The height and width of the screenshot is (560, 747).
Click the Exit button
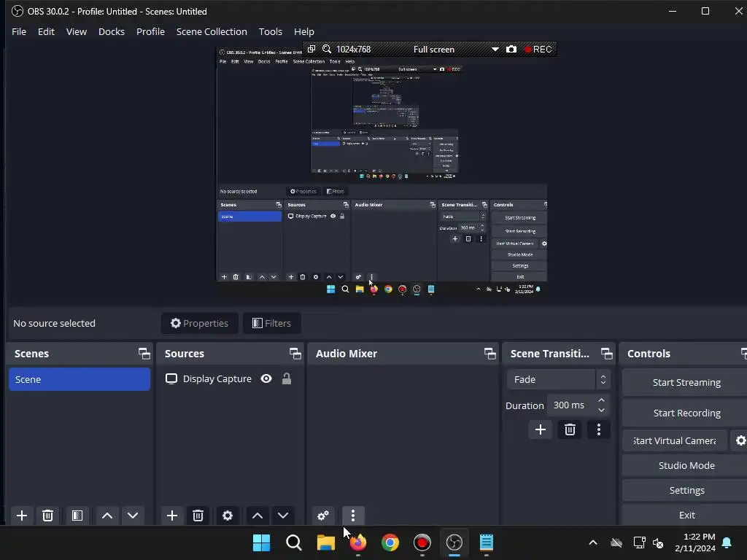point(686,515)
